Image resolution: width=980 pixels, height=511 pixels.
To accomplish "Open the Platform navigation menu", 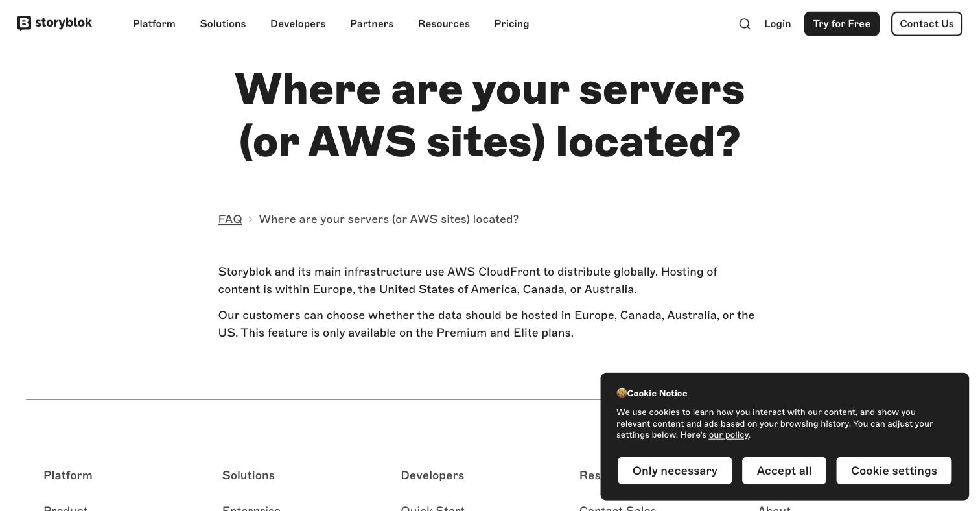I will click(x=154, y=24).
